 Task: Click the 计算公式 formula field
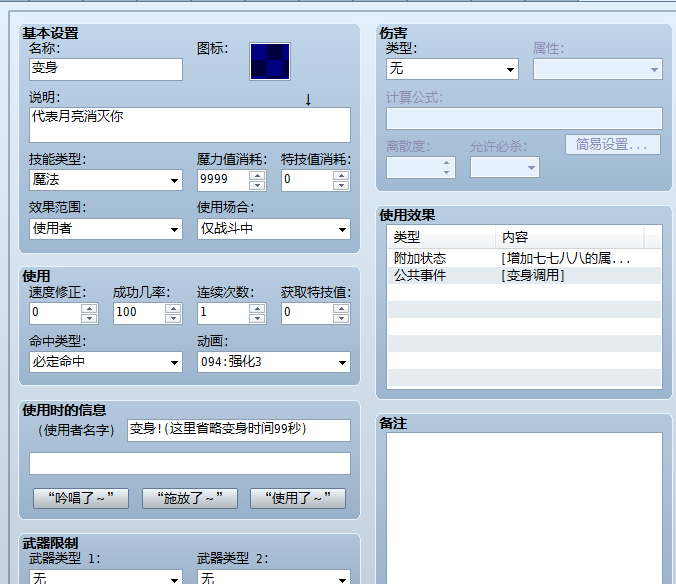524,119
